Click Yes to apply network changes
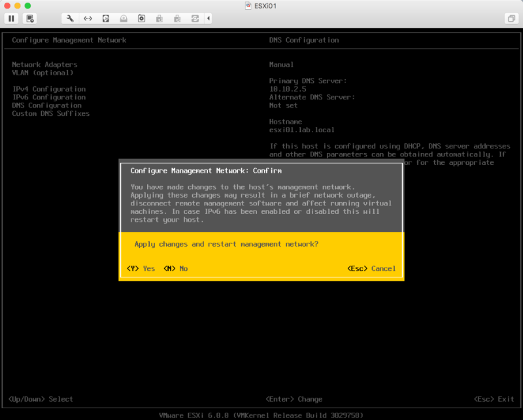 point(141,268)
